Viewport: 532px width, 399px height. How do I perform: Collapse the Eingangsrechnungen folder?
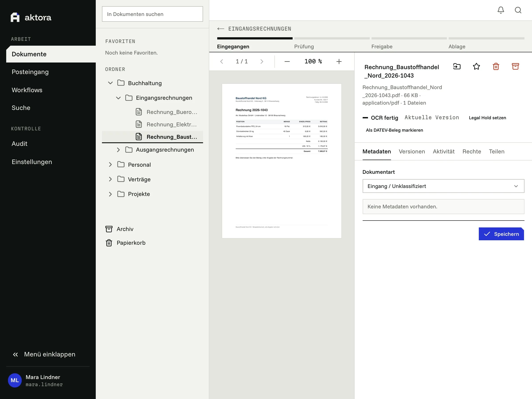pos(118,98)
